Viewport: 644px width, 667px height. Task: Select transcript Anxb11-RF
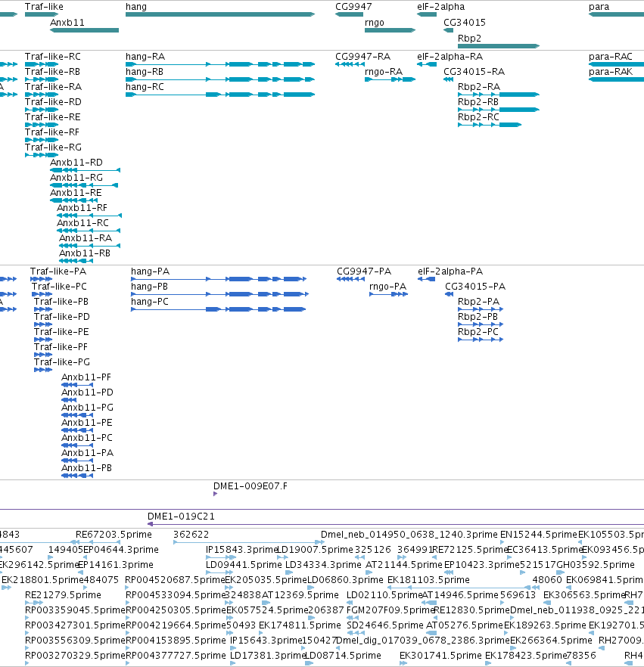click(x=82, y=207)
